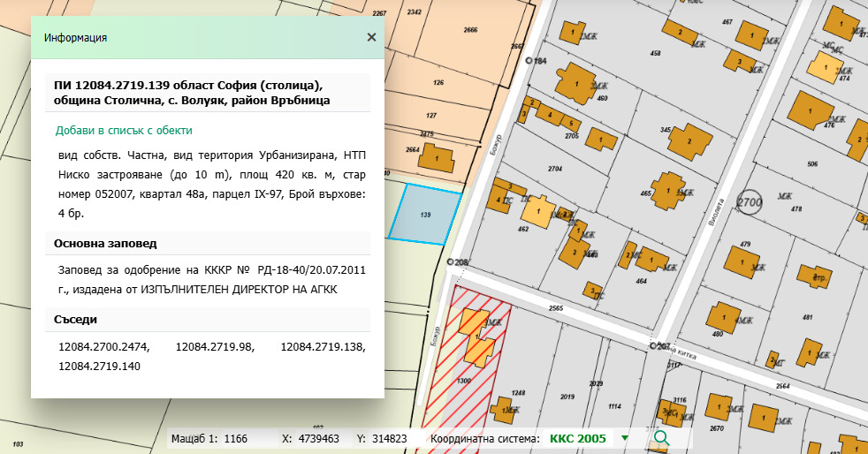Viewport: 868px width, 454px height.
Task: Click the building in parcel 345
Action: coord(689,141)
